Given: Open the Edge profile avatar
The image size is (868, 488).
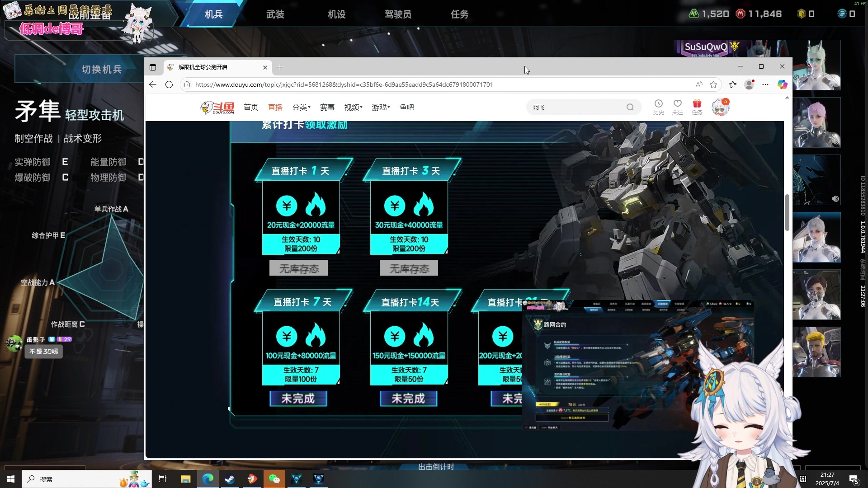Looking at the screenshot, I should [x=749, y=84].
